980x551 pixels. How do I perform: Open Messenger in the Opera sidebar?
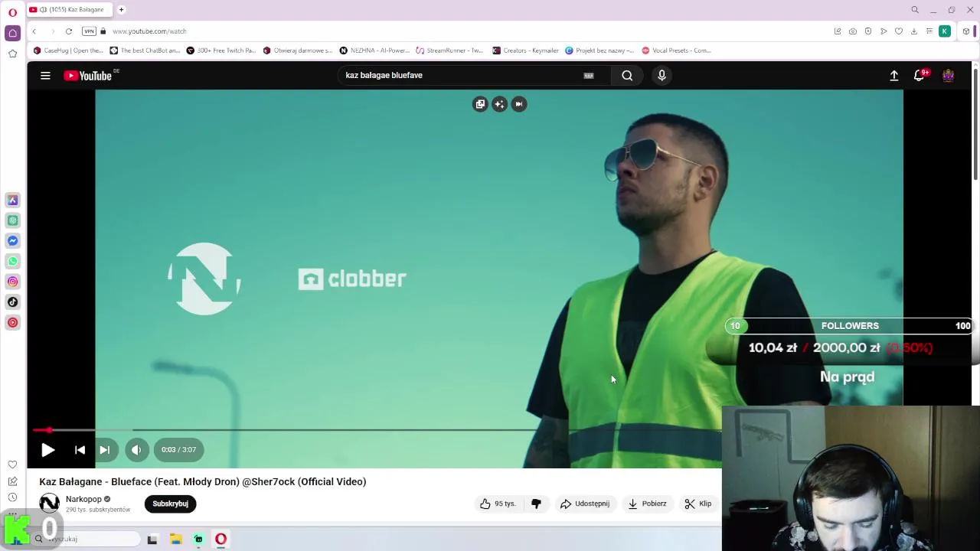point(13,241)
